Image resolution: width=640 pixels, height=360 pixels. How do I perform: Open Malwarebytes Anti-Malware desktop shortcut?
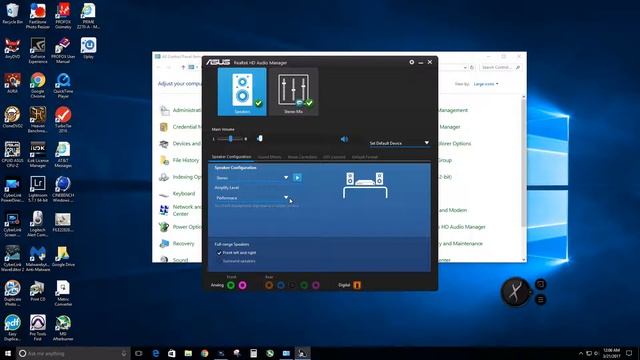[x=38, y=258]
